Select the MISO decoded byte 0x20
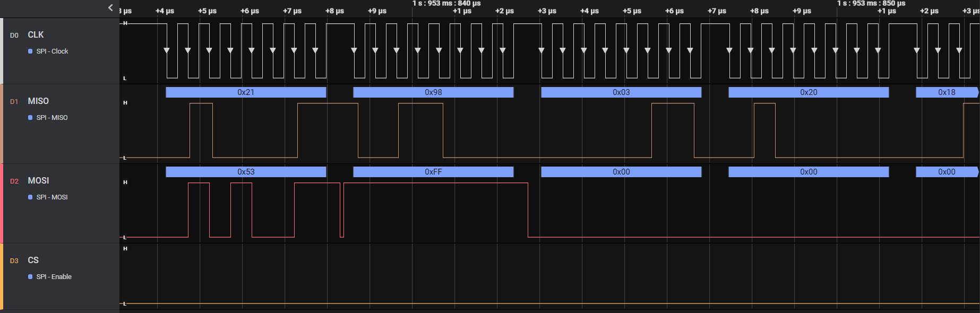The image size is (980, 313). 809,92
